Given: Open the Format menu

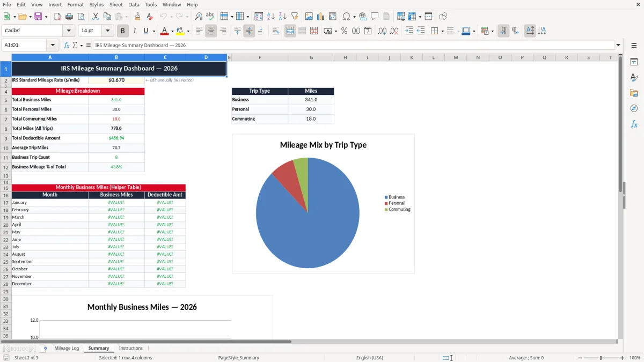Looking at the screenshot, I should click(75, 4).
